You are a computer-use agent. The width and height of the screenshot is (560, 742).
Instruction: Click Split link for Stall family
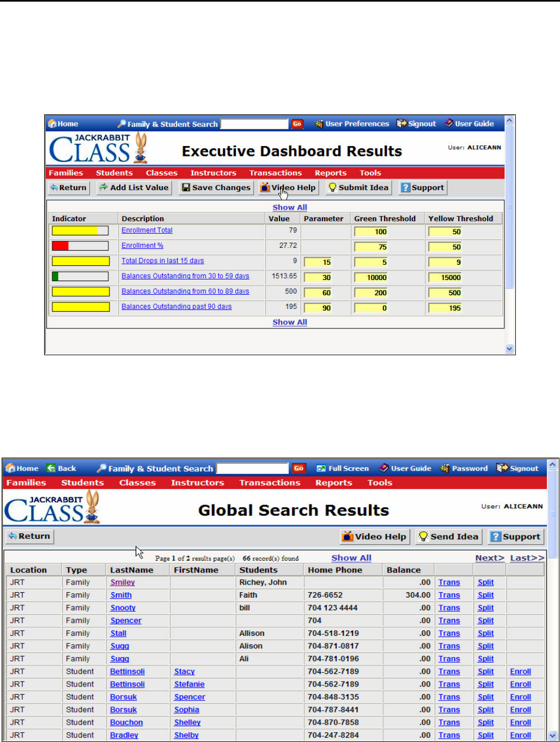coord(486,633)
